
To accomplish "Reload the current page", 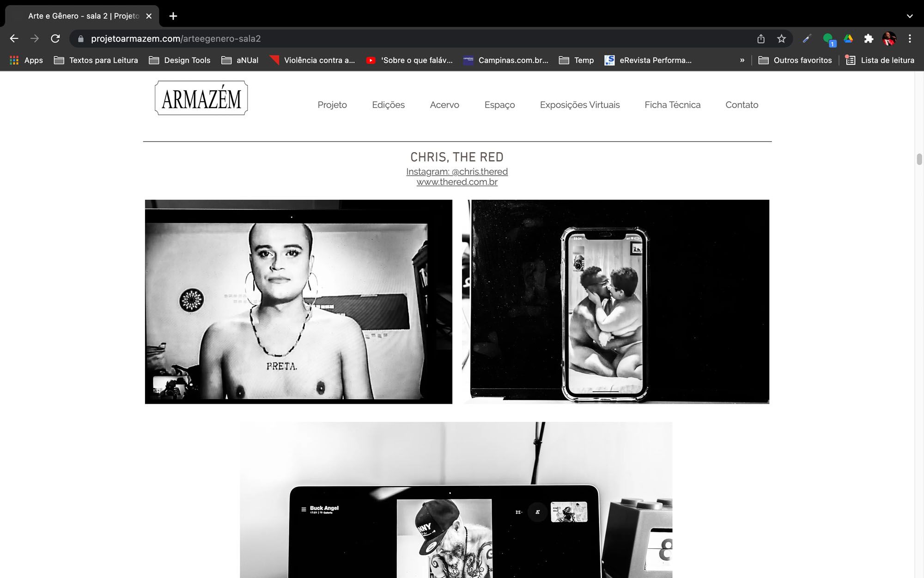I will [x=55, y=39].
